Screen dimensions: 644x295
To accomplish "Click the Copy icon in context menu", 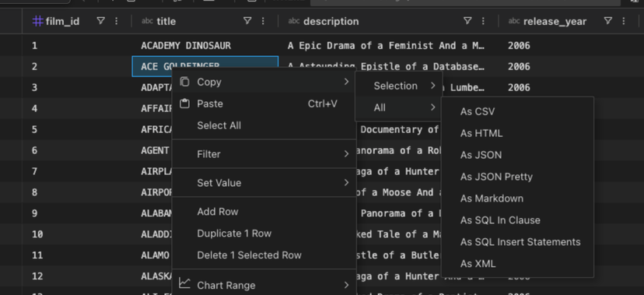I will [x=185, y=82].
